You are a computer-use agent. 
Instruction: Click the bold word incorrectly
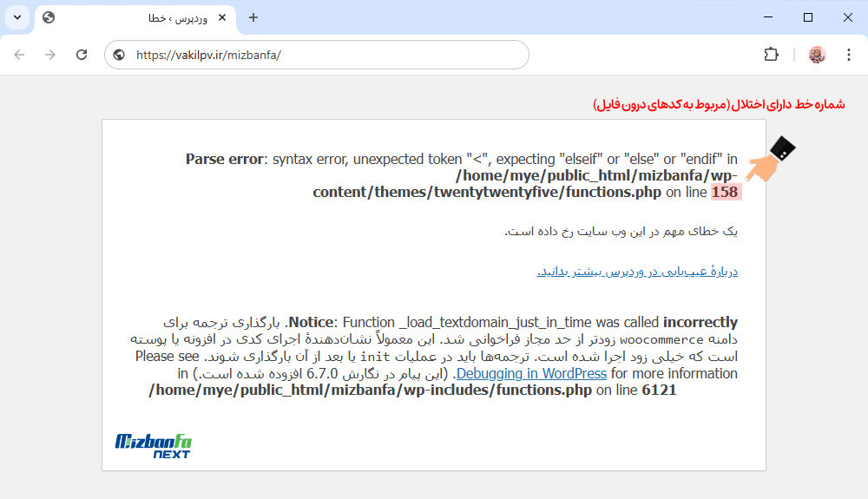tap(700, 323)
